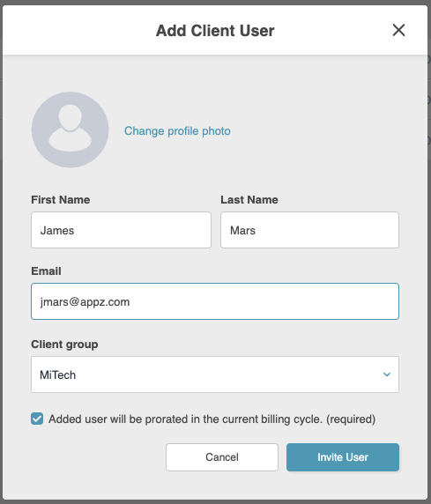431x504 pixels.
Task: Click the First Name label
Action: coord(61,200)
